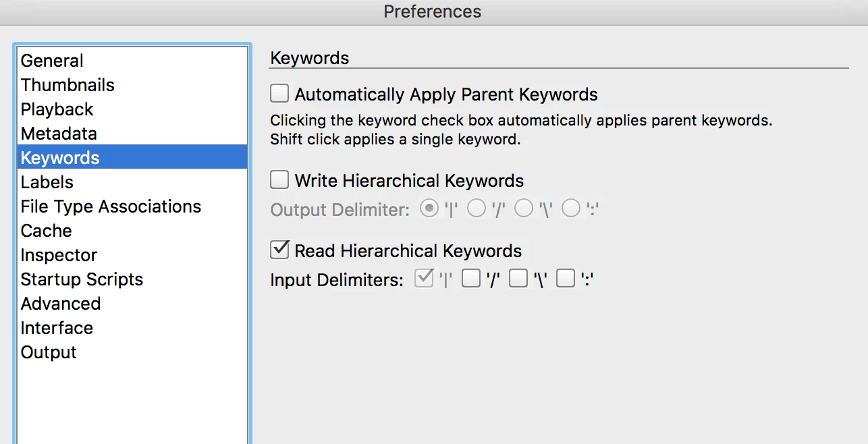Select the ':' output delimiter radio
Viewport: 868px width, 444px height.
571,209
